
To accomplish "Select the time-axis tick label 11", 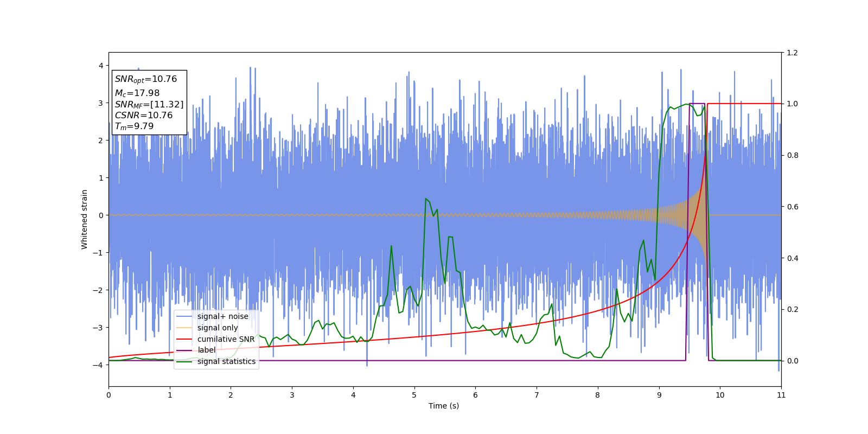I will [781, 395].
